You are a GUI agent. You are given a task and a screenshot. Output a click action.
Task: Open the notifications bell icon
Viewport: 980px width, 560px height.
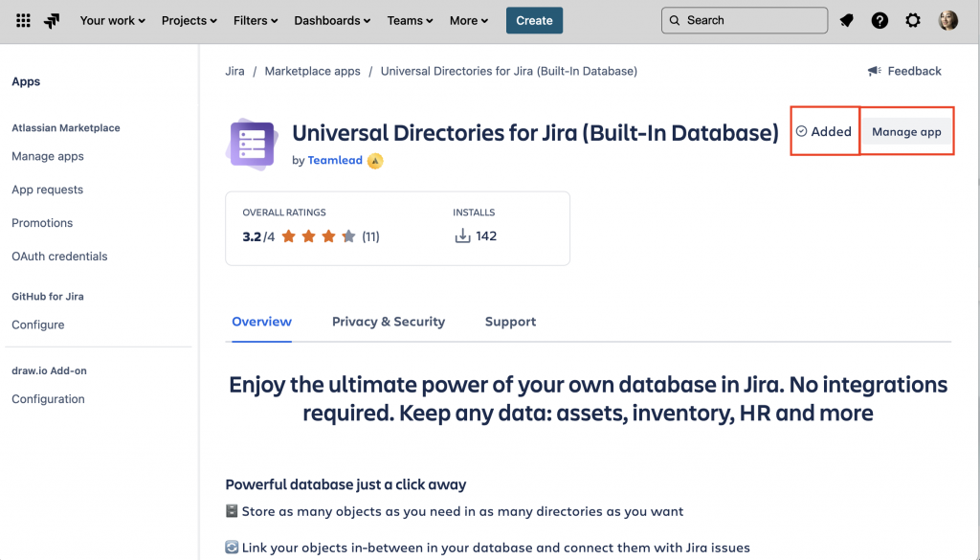[846, 21]
